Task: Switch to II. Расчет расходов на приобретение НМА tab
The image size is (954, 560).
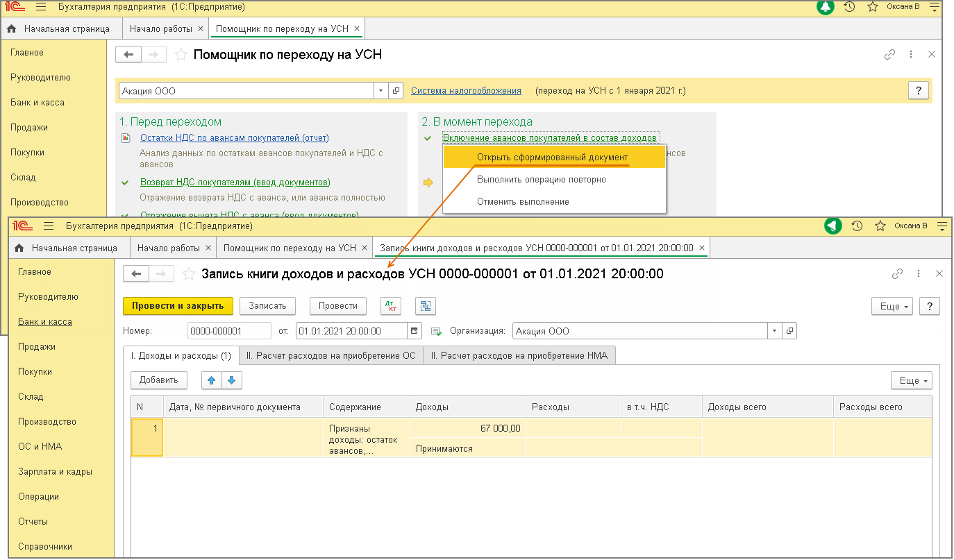Action: tap(519, 355)
